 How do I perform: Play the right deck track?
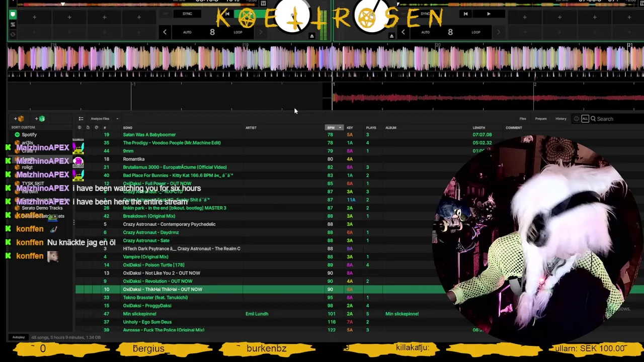pos(489,14)
